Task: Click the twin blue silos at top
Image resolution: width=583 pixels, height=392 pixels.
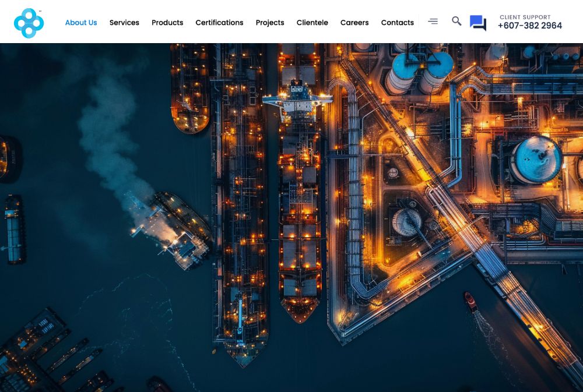Action: pos(419,71)
